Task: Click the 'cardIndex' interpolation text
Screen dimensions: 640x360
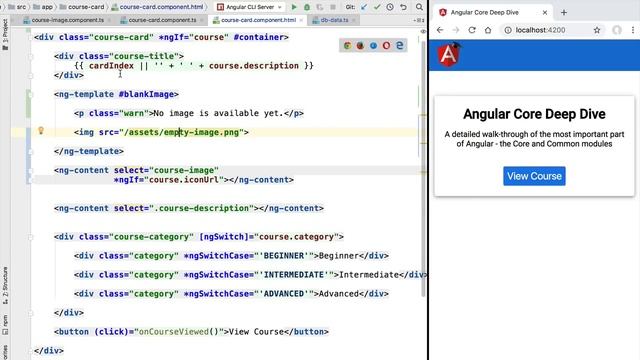Action: (111, 66)
